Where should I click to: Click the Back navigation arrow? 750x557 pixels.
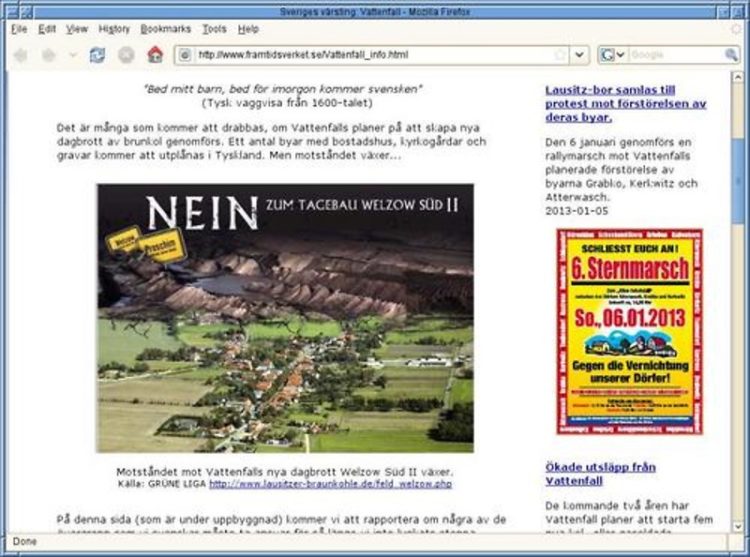[x=21, y=54]
